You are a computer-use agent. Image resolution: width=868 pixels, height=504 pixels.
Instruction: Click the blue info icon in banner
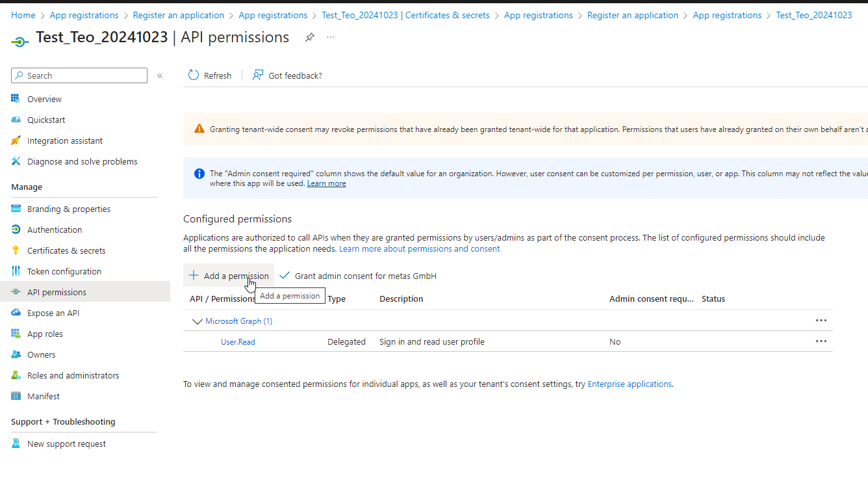199,174
